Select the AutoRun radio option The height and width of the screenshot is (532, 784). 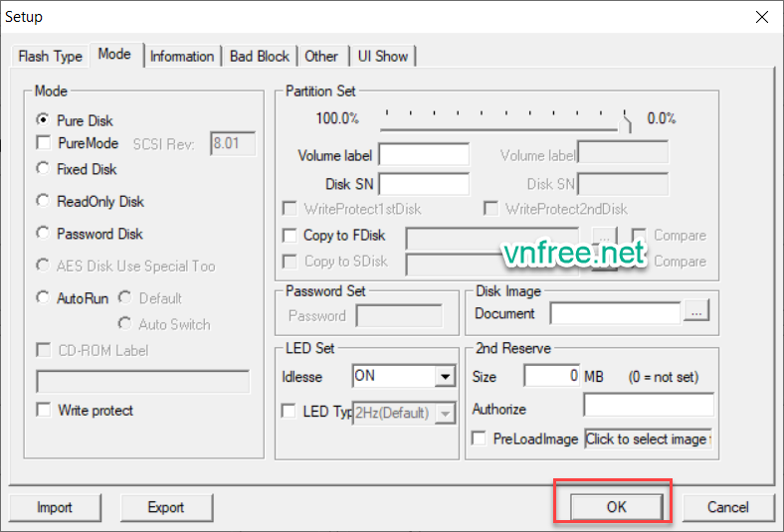click(x=43, y=297)
